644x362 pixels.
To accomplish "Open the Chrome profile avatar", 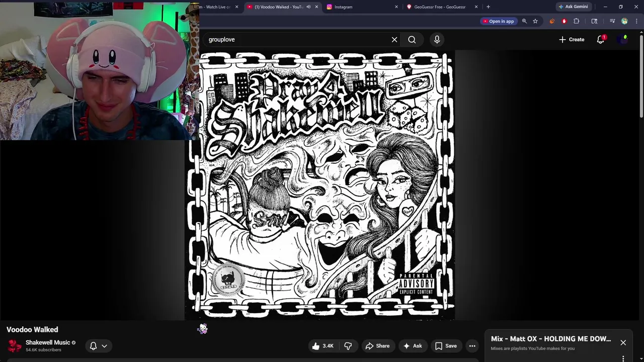I will click(x=624, y=21).
